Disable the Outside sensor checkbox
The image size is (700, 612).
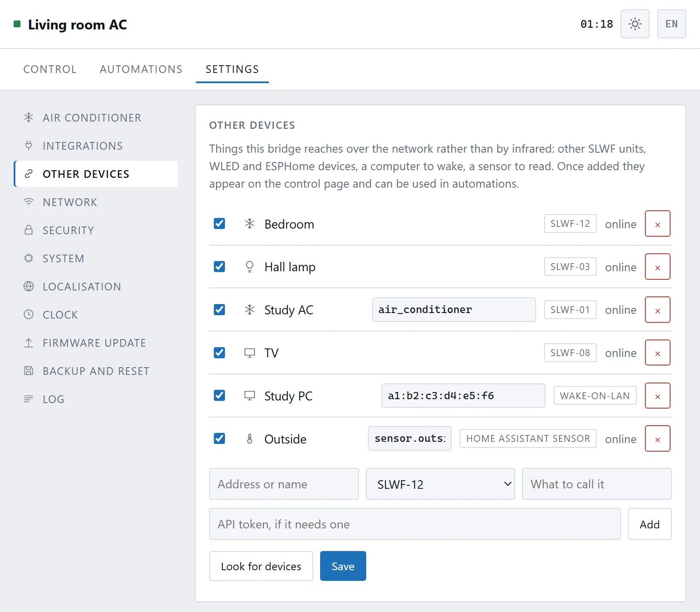219,438
